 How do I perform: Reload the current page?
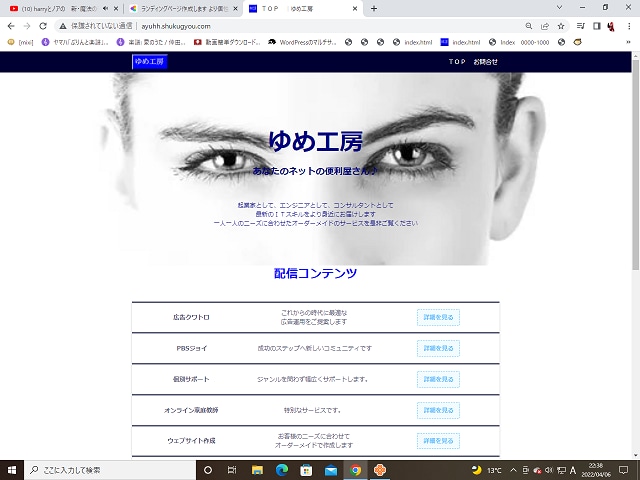coord(43,26)
